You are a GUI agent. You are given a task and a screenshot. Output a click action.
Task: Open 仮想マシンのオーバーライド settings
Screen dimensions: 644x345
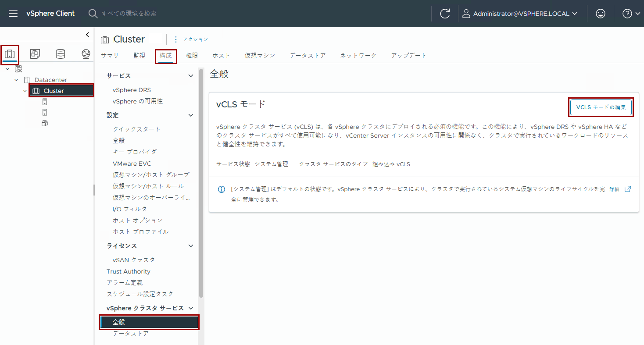click(151, 197)
